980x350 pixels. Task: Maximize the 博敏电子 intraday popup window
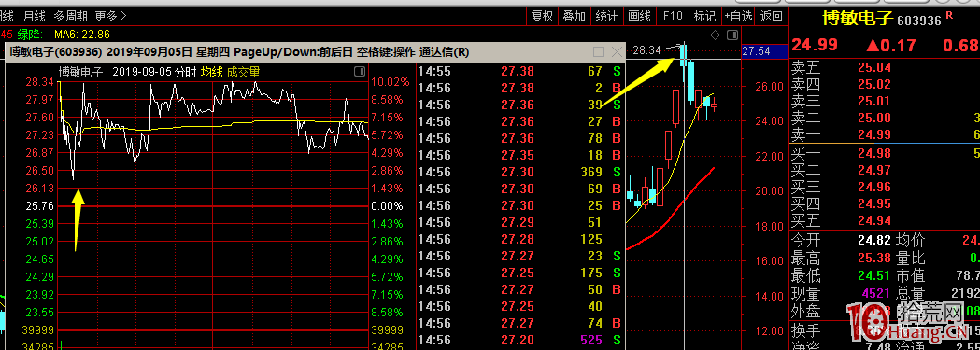[598, 51]
